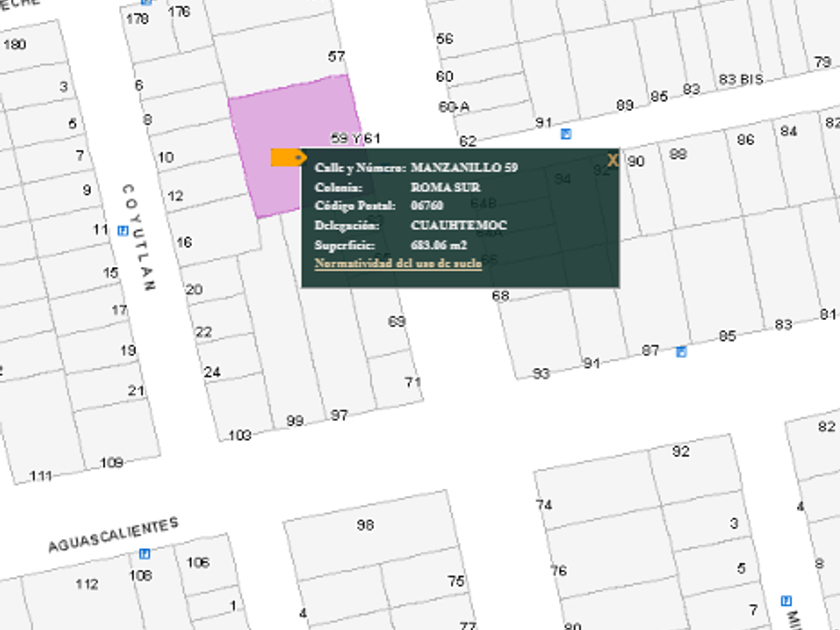Select the lot labeled 60-A

pyautogui.click(x=453, y=106)
